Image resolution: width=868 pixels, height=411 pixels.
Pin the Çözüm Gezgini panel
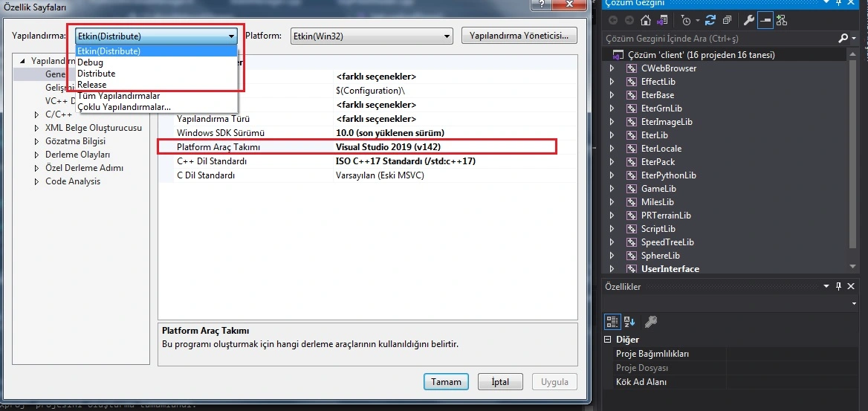[x=839, y=3]
